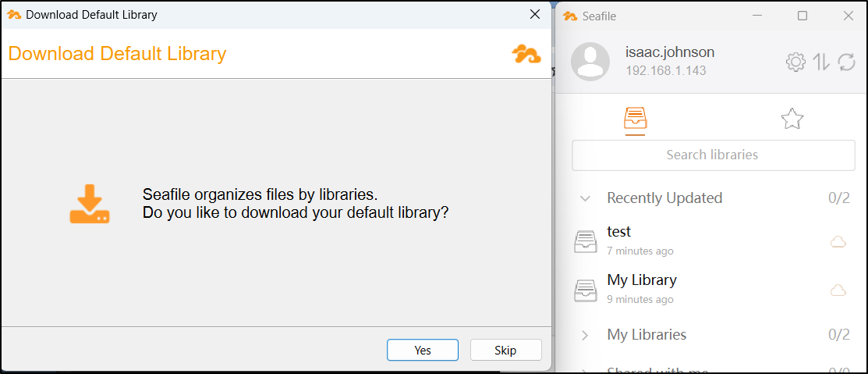Image resolution: width=868 pixels, height=374 pixels.
Task: Open Seafile settings gear icon
Action: point(795,62)
